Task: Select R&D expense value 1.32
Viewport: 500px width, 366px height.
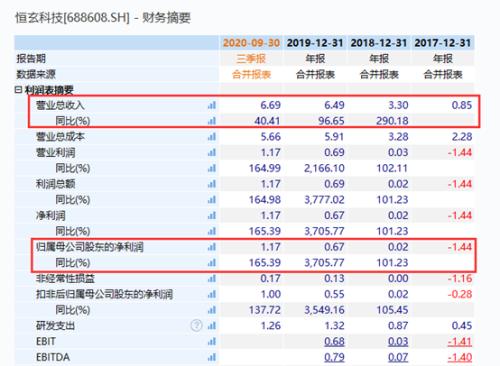Action: (334, 326)
